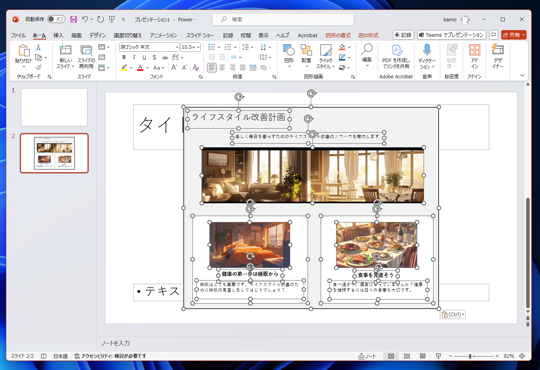Open the bullets list dropdown arrow
The image size is (540, 370).
(x=219, y=47)
